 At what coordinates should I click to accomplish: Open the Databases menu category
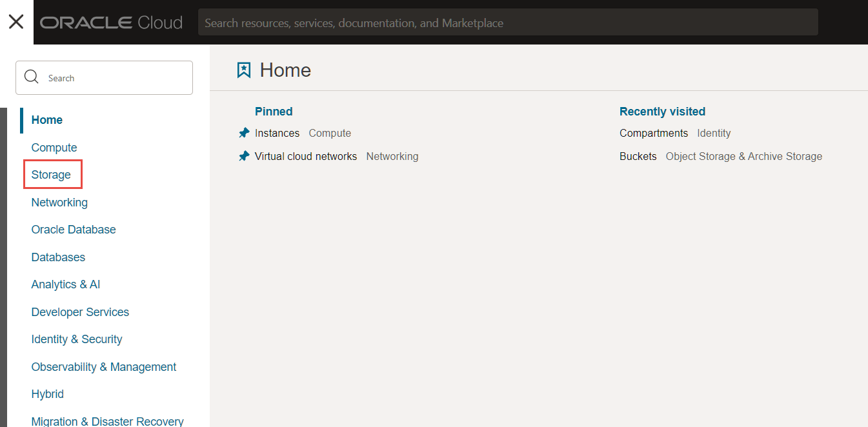[x=58, y=257]
